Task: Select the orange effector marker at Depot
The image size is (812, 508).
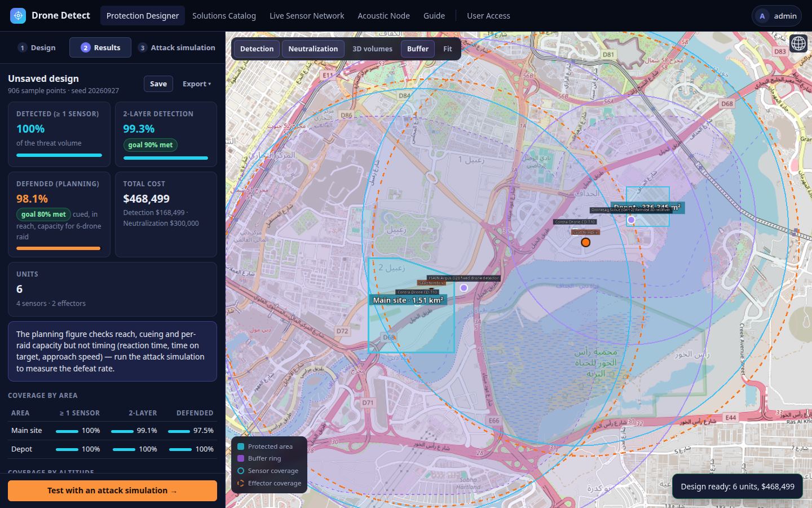Action: tap(586, 242)
